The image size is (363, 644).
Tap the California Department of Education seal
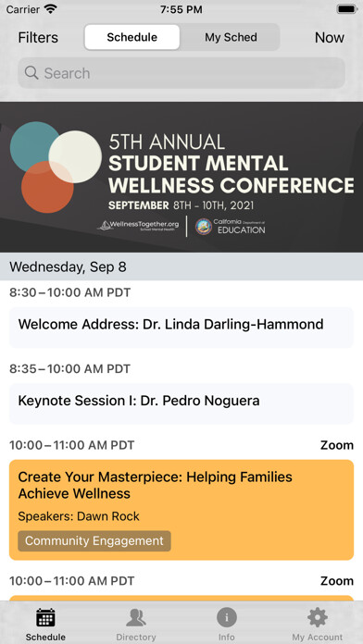pos(204,227)
